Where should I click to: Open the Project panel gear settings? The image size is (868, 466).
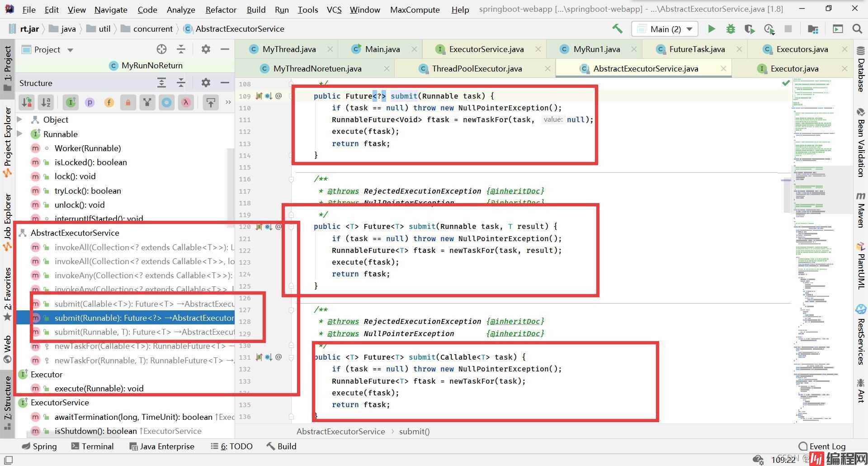[206, 49]
